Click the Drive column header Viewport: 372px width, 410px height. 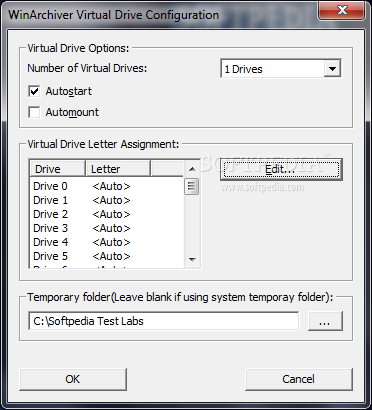coord(58,169)
